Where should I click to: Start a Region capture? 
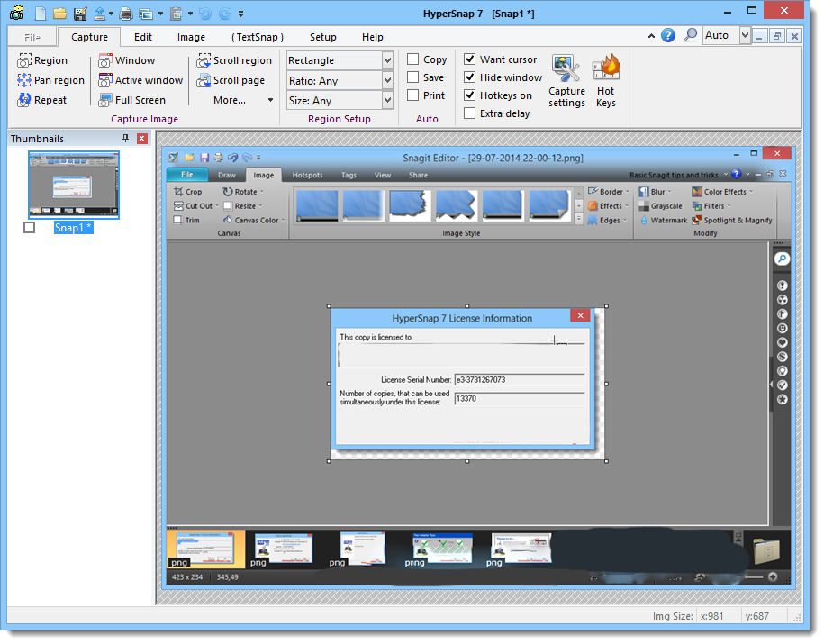42,60
